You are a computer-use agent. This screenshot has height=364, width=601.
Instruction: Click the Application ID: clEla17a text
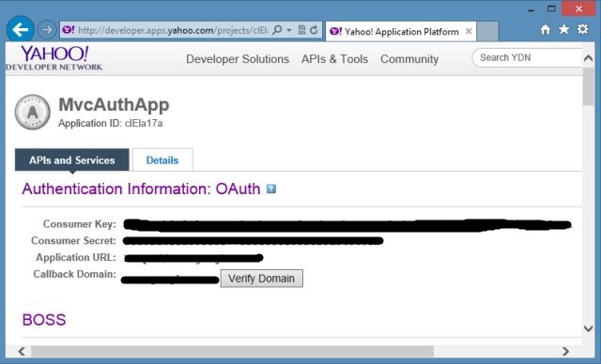[x=111, y=123]
